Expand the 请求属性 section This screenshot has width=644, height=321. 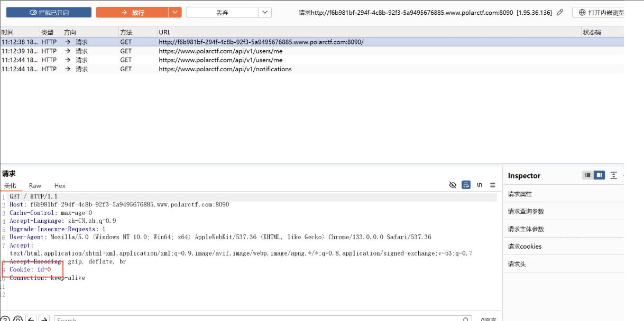(x=563, y=194)
